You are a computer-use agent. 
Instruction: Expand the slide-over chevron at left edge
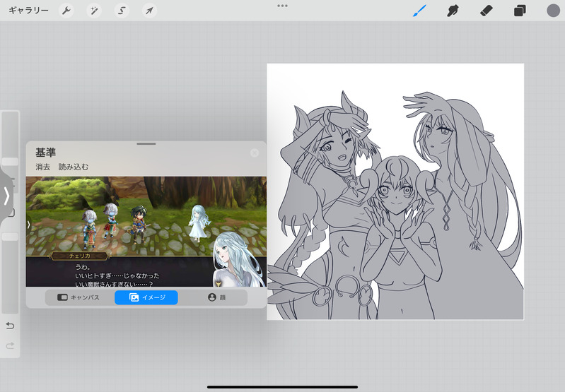point(6,196)
